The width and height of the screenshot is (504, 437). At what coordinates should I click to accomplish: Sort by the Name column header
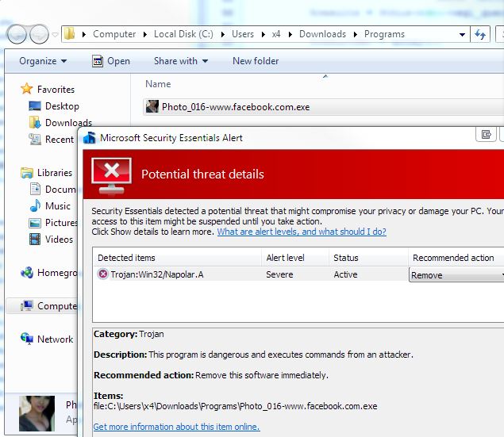(x=158, y=84)
